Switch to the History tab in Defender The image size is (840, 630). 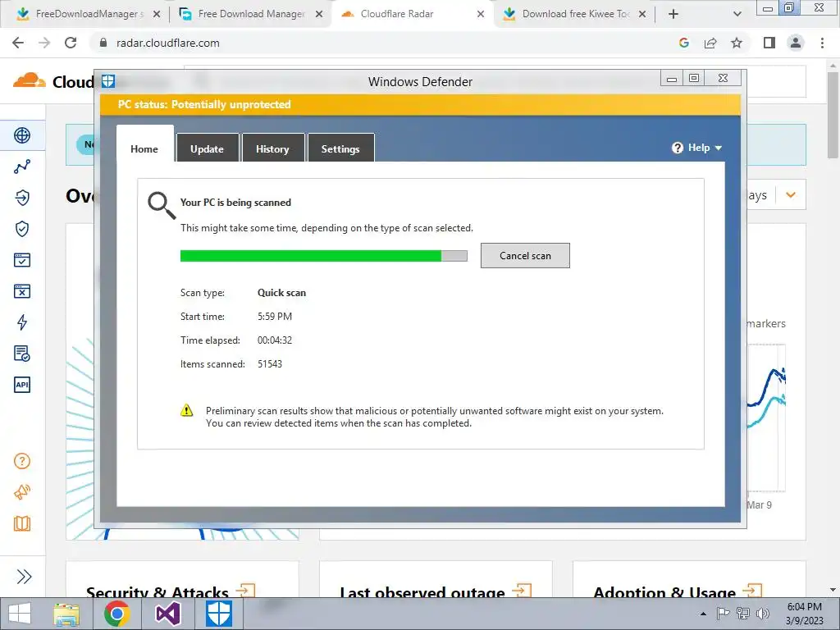[x=272, y=148]
